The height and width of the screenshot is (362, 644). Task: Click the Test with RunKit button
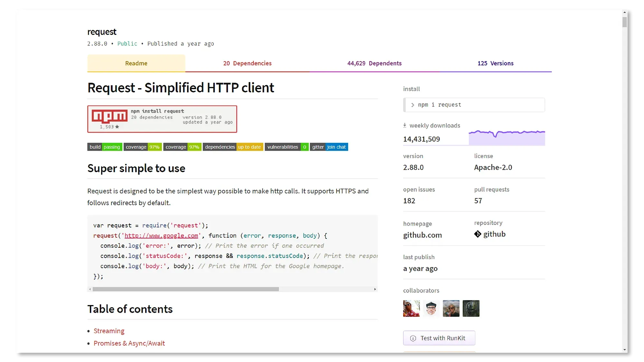click(x=439, y=338)
